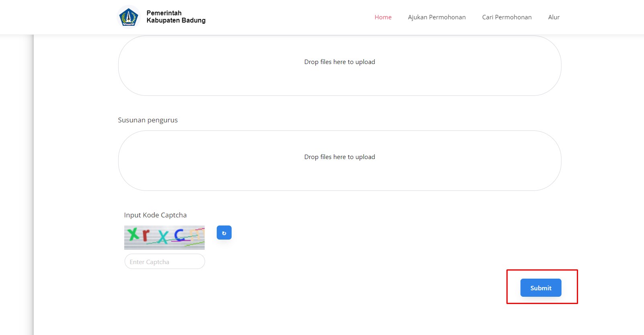644x335 pixels.
Task: Click the topmost file upload drop zone
Action: pos(339,79)
